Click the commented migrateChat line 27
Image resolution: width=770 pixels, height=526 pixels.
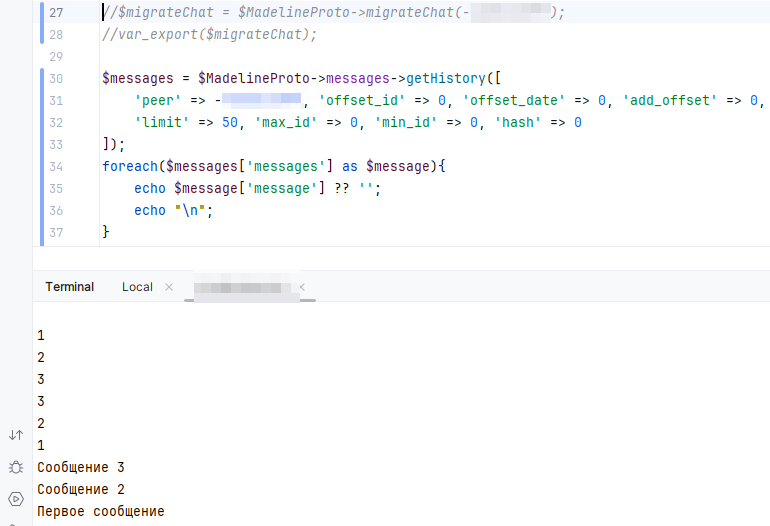(x=333, y=12)
